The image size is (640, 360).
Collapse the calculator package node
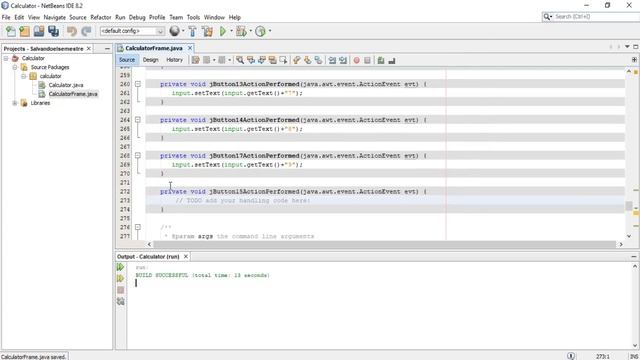pyautogui.click(x=24, y=76)
